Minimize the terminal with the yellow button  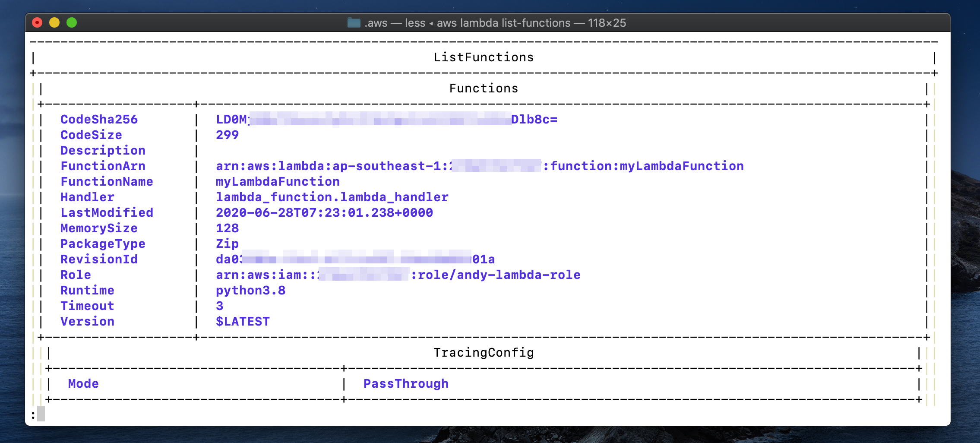54,22
